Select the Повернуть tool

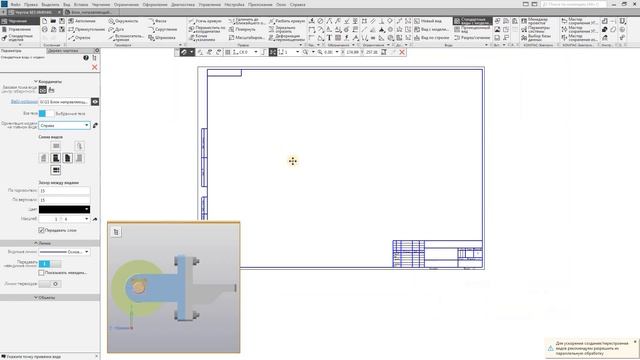click(x=242, y=29)
